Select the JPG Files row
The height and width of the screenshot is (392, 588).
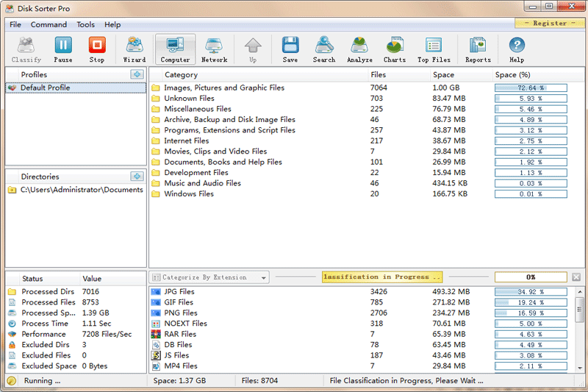179,292
